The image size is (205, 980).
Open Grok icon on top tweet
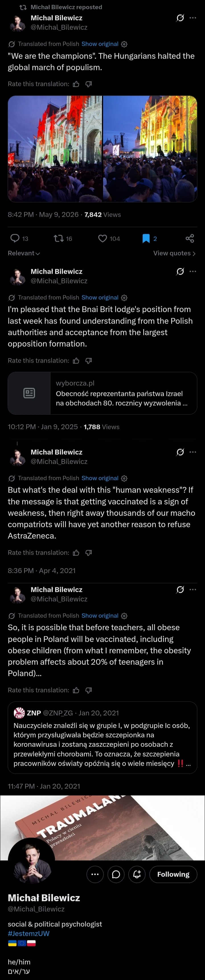point(180,18)
